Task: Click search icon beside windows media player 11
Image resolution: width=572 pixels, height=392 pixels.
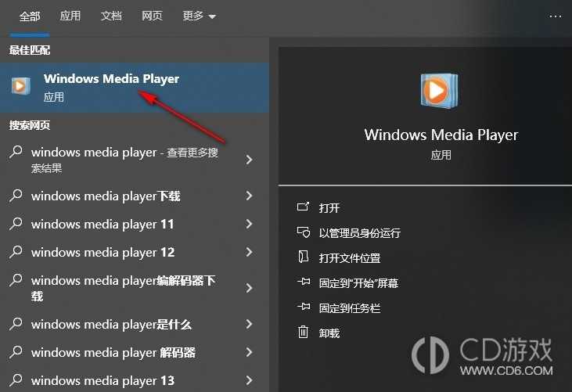Action: [16, 224]
